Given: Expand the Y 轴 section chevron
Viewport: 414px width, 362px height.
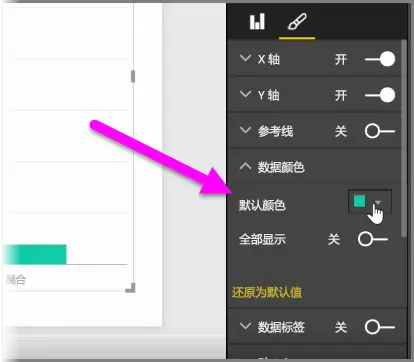Looking at the screenshot, I should point(245,94).
